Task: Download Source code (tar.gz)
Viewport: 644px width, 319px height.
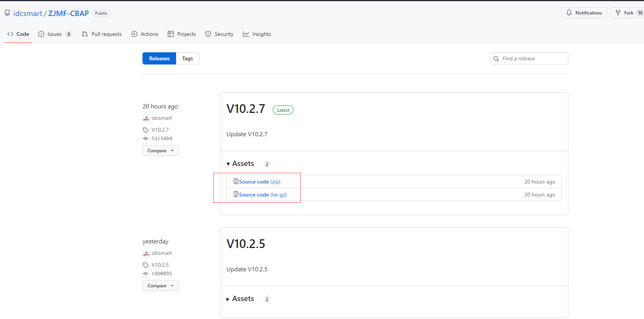Action: click(x=263, y=195)
